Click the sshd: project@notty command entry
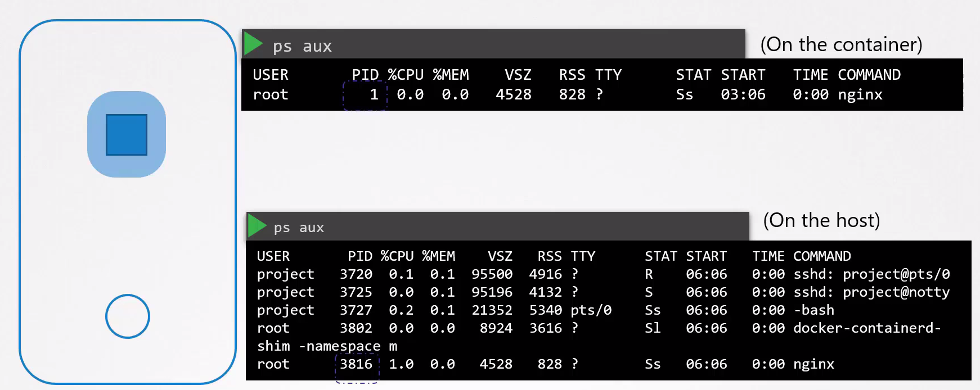Screen dimensions: 980x390 871,292
